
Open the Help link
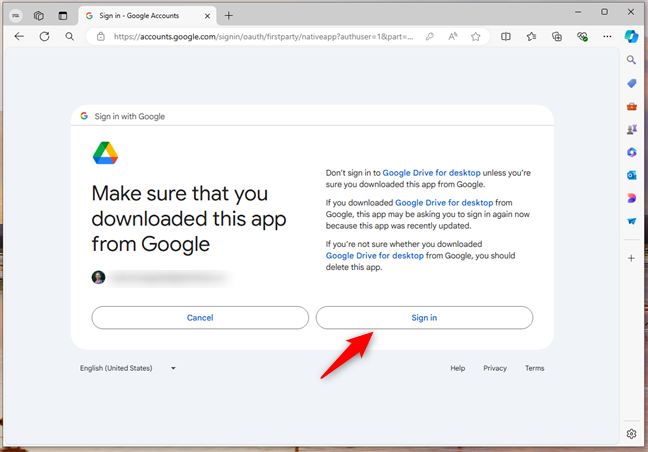457,368
